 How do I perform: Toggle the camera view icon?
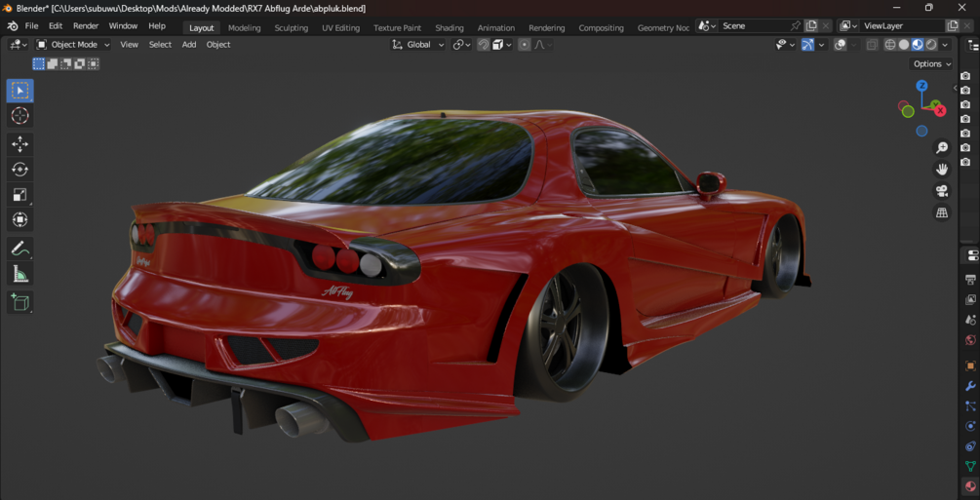941,191
